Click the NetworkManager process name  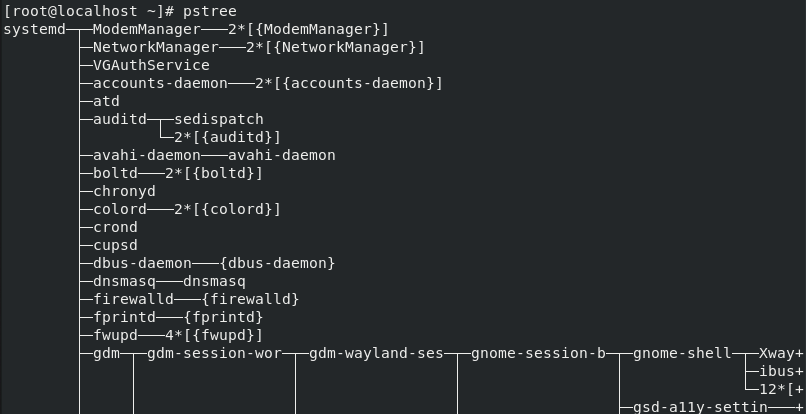(155, 47)
